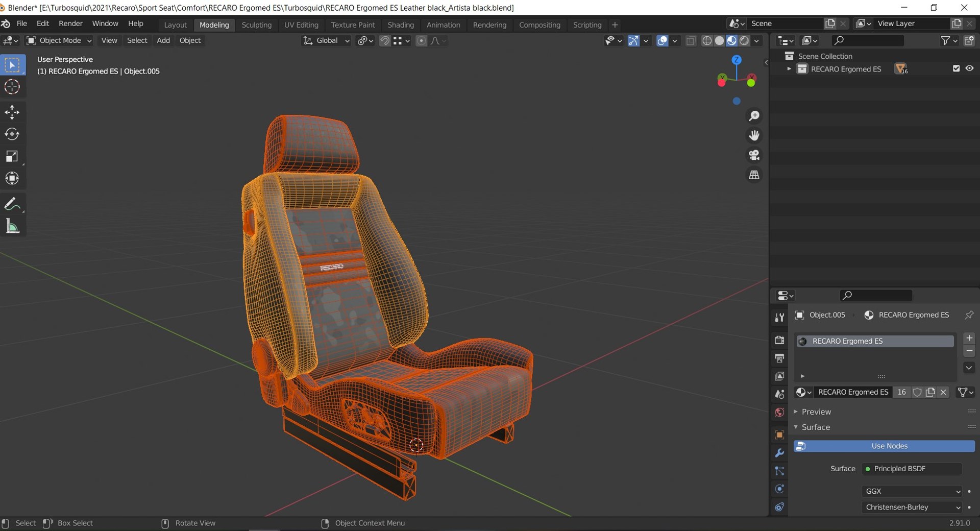
Task: Pick the Annotate pencil tool
Action: pyautogui.click(x=12, y=204)
